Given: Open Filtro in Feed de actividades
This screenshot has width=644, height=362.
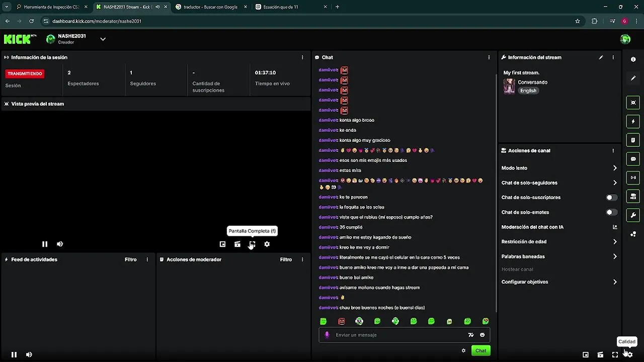Looking at the screenshot, I should coord(130,259).
